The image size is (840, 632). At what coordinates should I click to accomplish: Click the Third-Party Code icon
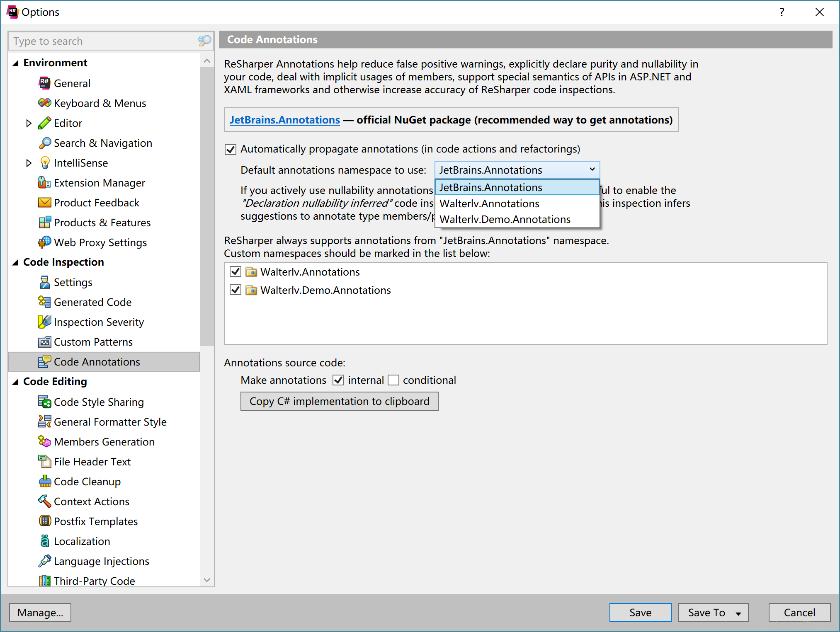44,581
